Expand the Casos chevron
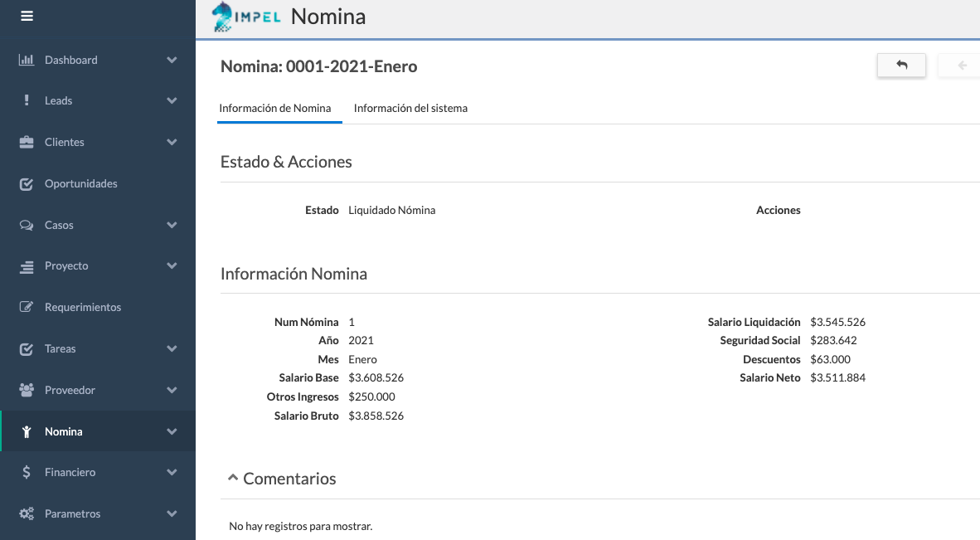This screenshot has width=980, height=540. [172, 225]
